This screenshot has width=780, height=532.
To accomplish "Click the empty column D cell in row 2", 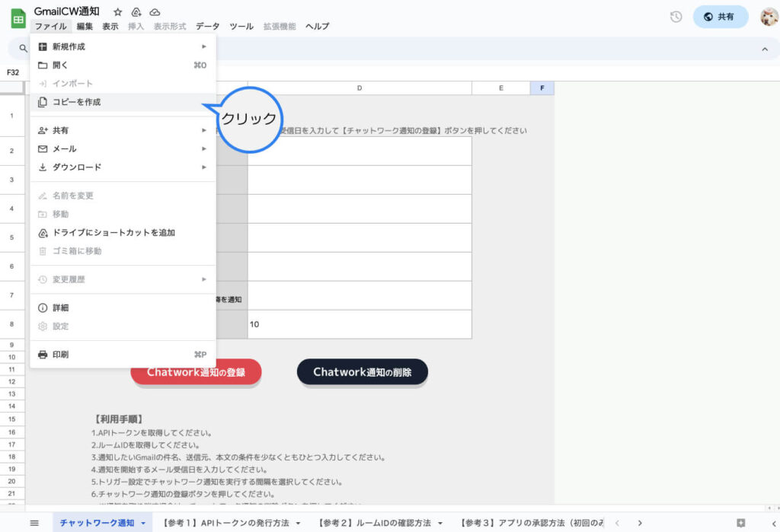I will click(x=360, y=151).
